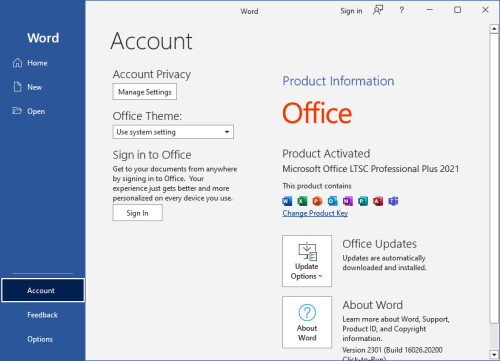Minimize the Word window
Screen dimensions: 500x361
point(430,10)
